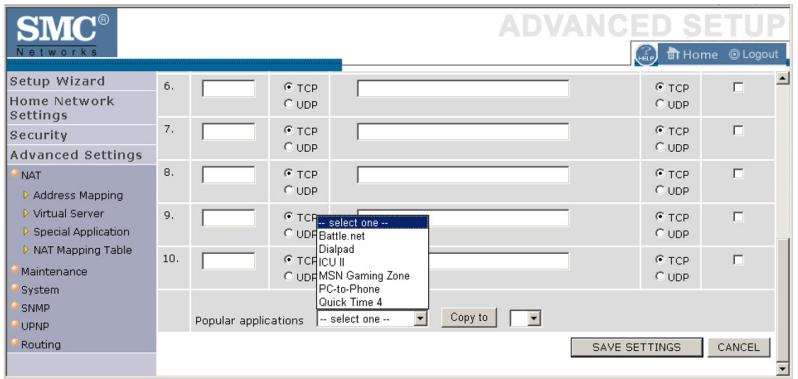
Task: Click trigger port field for row 10
Action: tap(229, 261)
